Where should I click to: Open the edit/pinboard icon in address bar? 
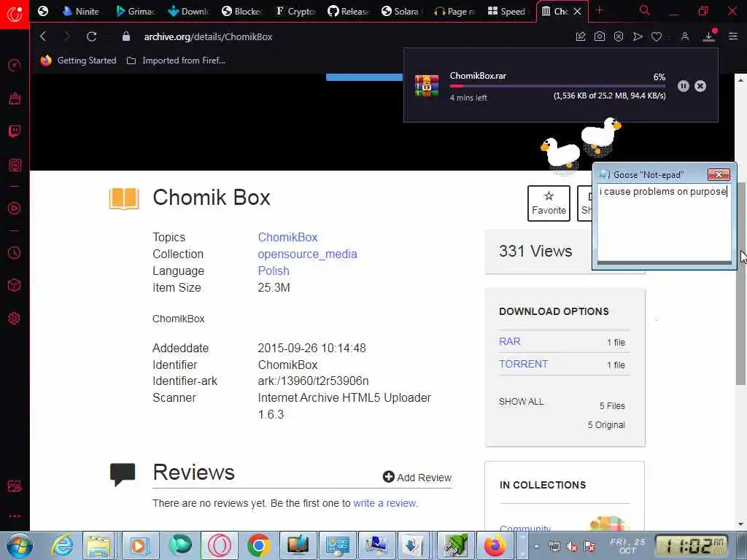(x=580, y=36)
